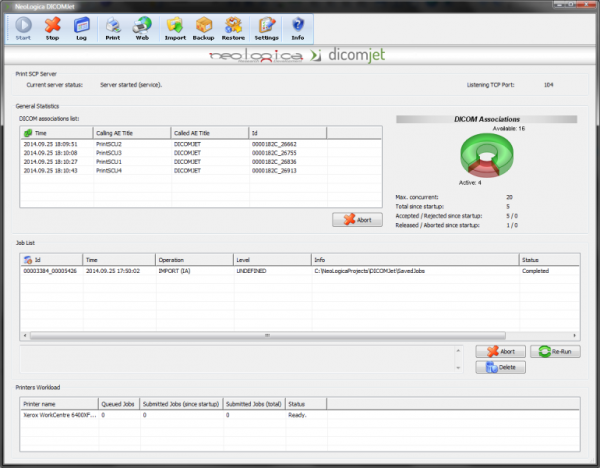600x468 pixels.
Task: Click the Print toolbar icon
Action: [x=113, y=27]
